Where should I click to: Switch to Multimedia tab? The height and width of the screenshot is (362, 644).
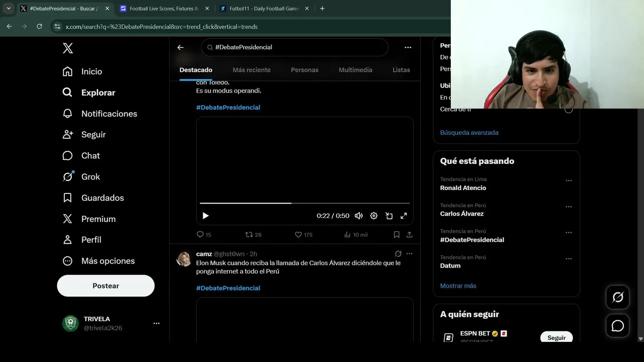(355, 70)
